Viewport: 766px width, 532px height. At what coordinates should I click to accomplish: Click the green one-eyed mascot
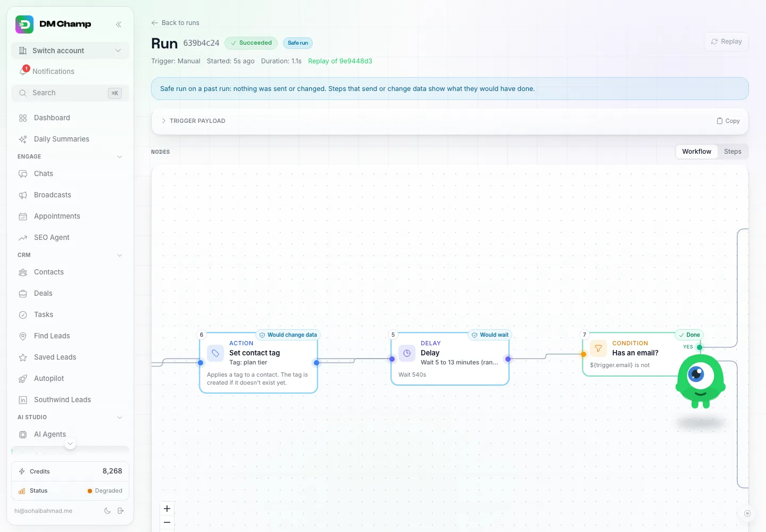700,381
